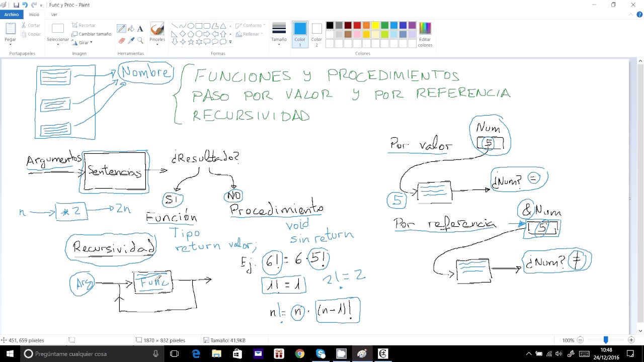Viewport: 644px width, 362px height.
Task: Activate Color 1 foreground slot
Action: pyautogui.click(x=300, y=34)
